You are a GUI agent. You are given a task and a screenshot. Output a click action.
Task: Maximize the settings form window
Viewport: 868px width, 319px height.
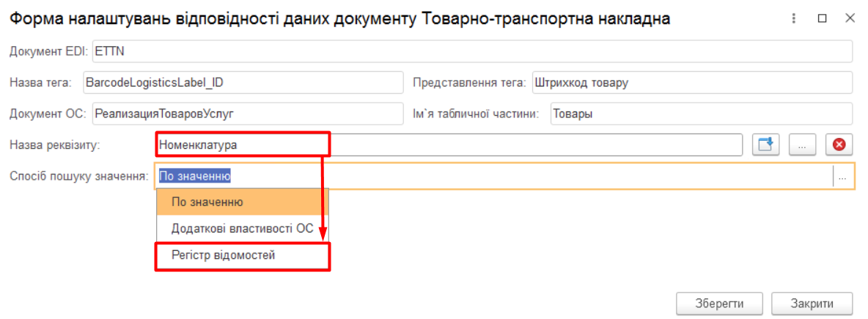pos(822,19)
